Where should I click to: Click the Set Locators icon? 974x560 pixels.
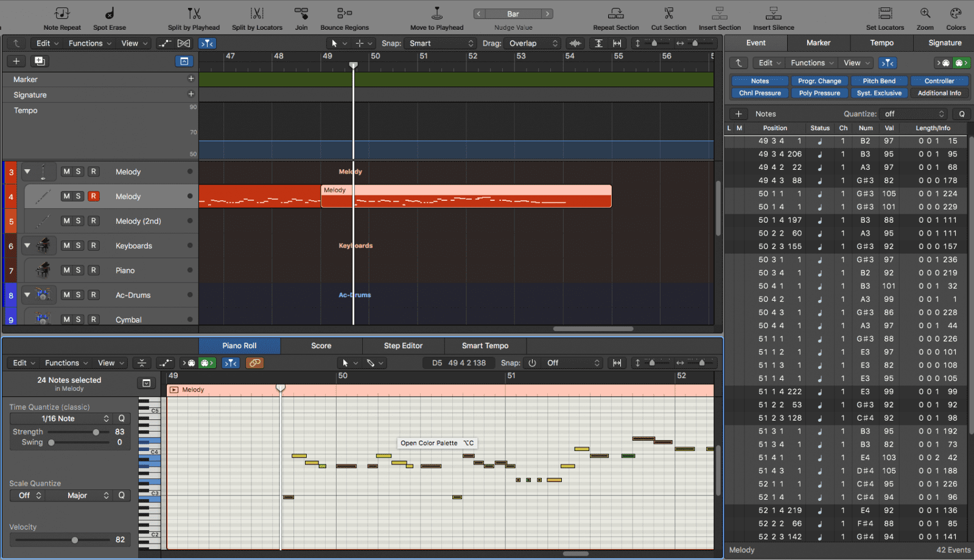885,13
